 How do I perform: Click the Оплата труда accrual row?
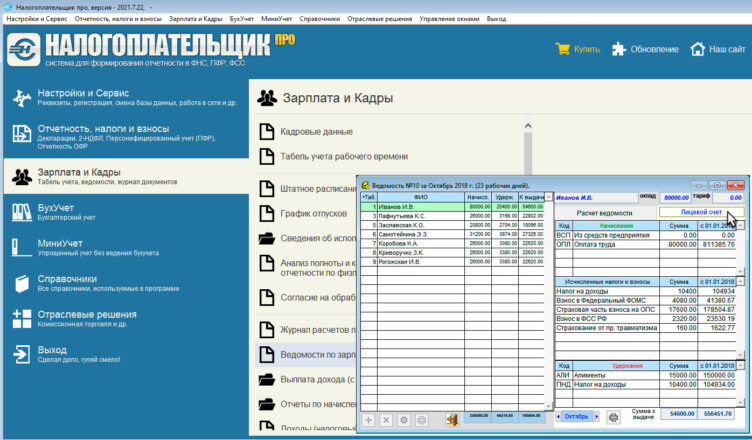(x=646, y=244)
